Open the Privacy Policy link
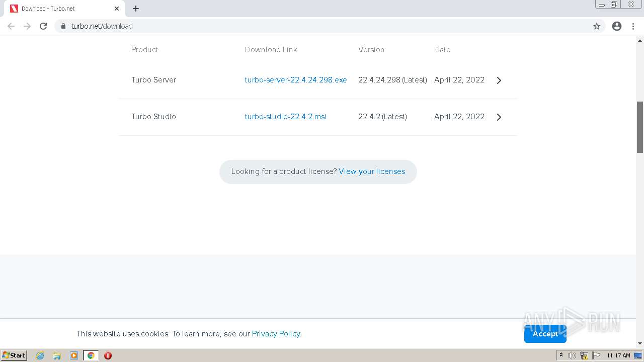The width and height of the screenshot is (644, 362). 276,334
